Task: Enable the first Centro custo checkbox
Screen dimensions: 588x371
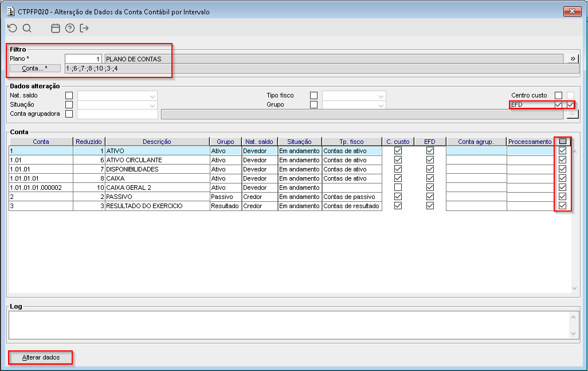Action: click(558, 95)
